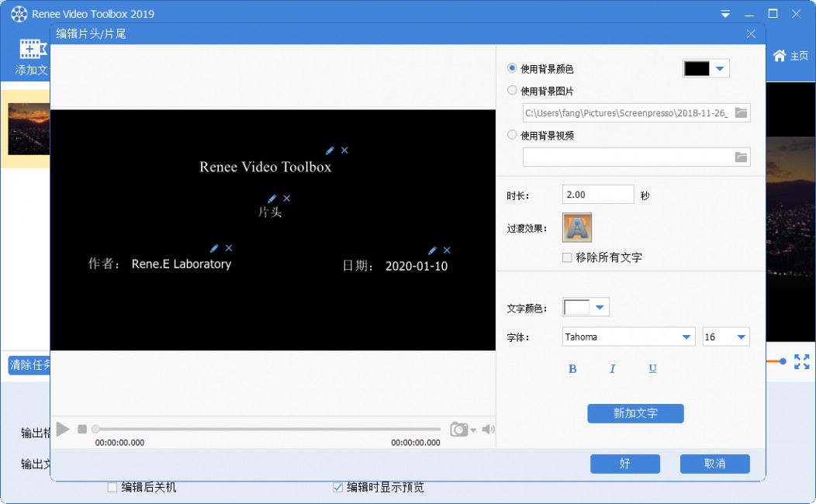Toggle 编辑后关机 checkbox
The height and width of the screenshot is (504, 816).
coord(112,488)
